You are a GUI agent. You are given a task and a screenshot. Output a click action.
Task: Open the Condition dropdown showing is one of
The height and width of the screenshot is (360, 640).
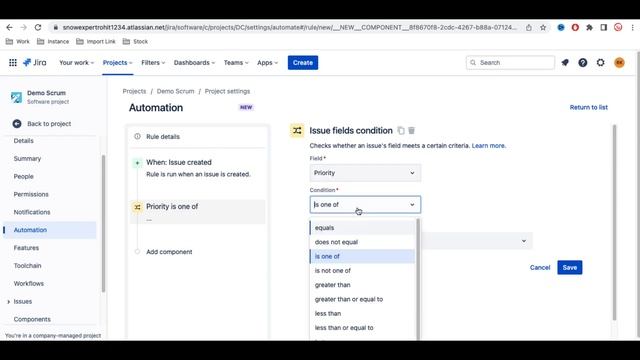tap(365, 204)
